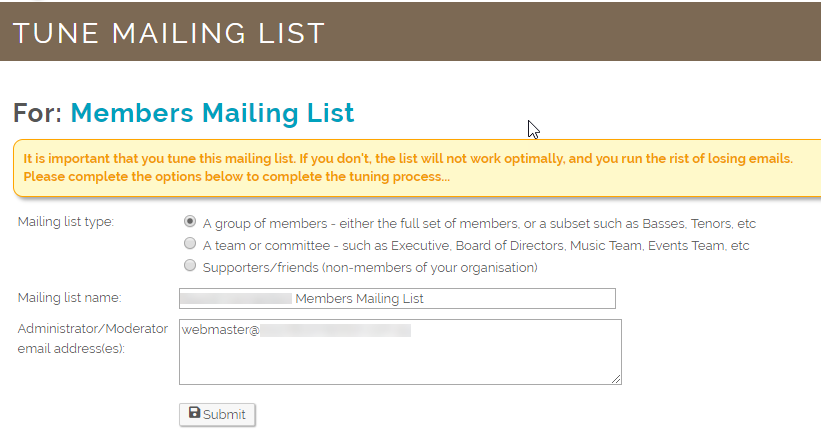Click the 'A team or committee' option label

coord(476,246)
